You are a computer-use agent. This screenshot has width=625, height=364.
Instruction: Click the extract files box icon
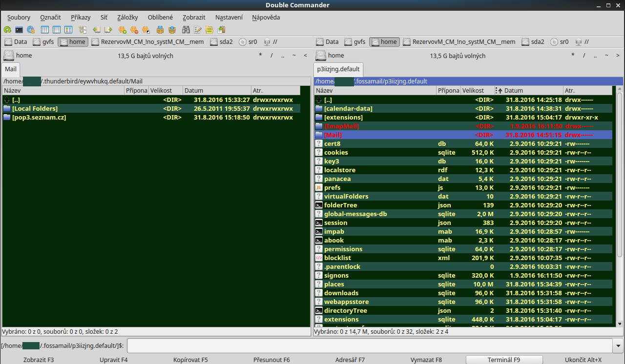point(172,30)
